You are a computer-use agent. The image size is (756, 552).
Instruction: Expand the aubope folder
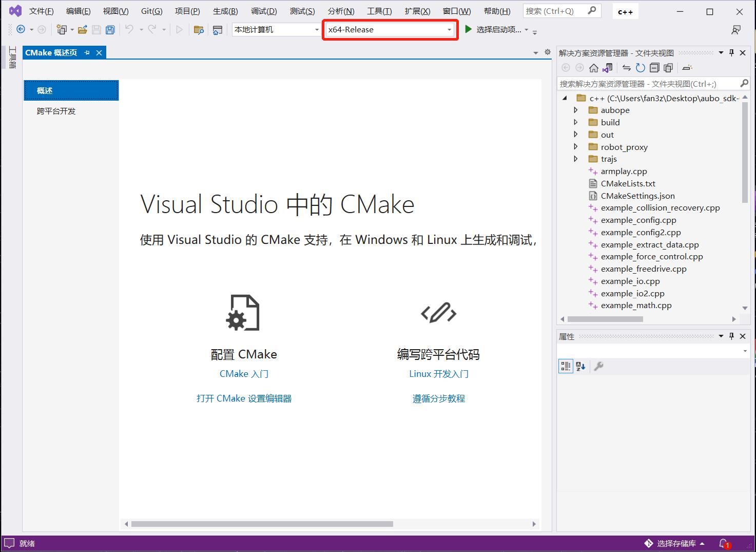(x=575, y=110)
